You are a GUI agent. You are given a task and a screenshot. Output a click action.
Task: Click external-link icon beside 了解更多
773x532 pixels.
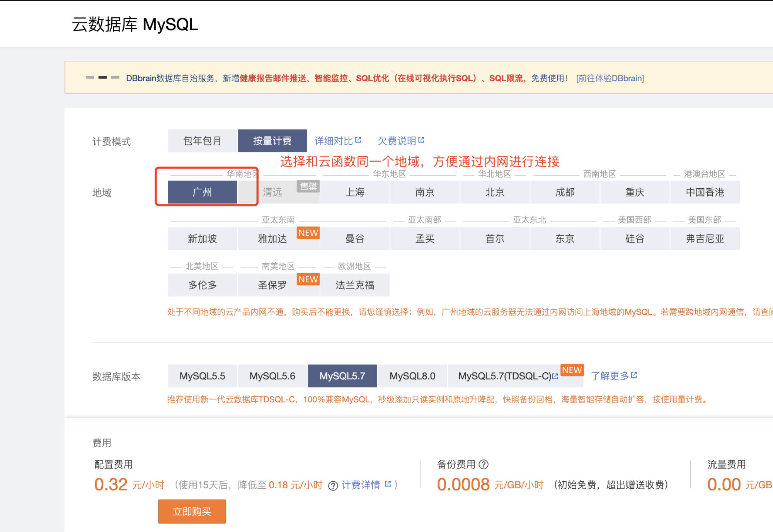point(634,375)
